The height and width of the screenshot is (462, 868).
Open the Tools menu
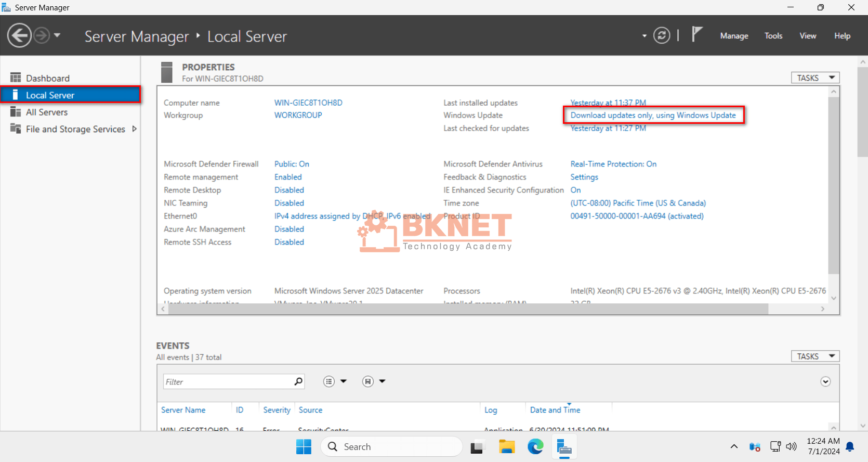point(773,36)
